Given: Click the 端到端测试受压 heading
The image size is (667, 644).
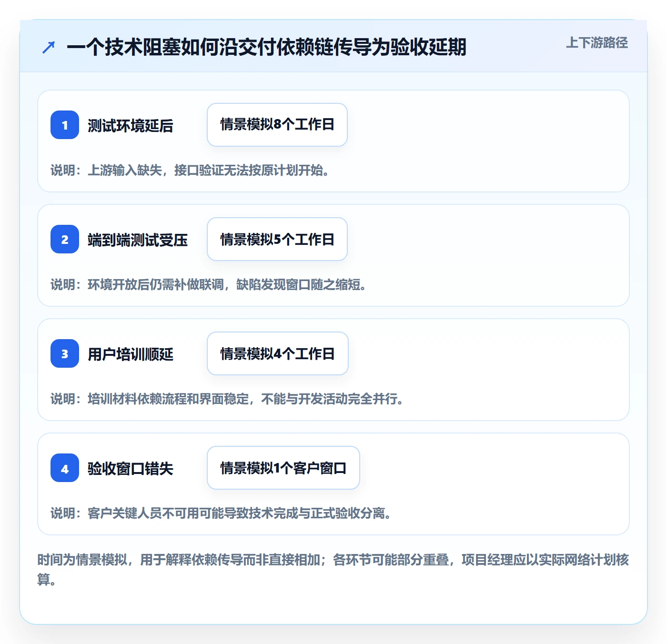Looking at the screenshot, I should pos(138,240).
